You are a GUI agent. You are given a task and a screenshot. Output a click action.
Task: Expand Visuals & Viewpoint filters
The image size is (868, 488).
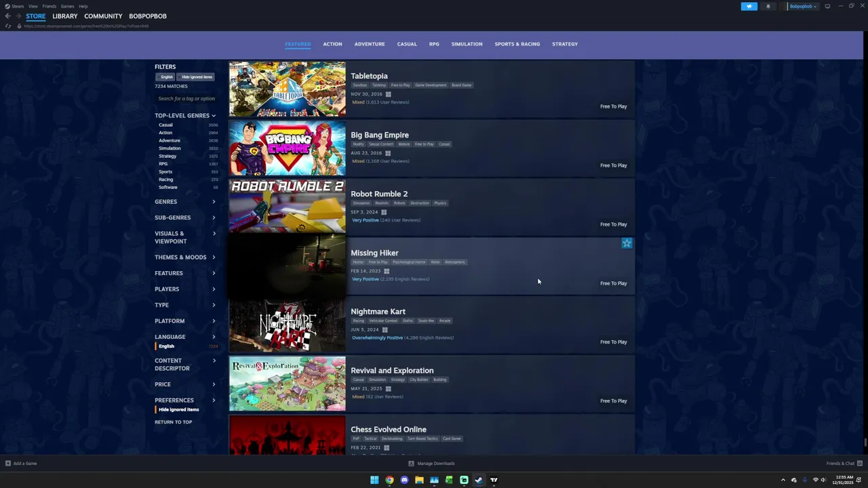(185, 237)
